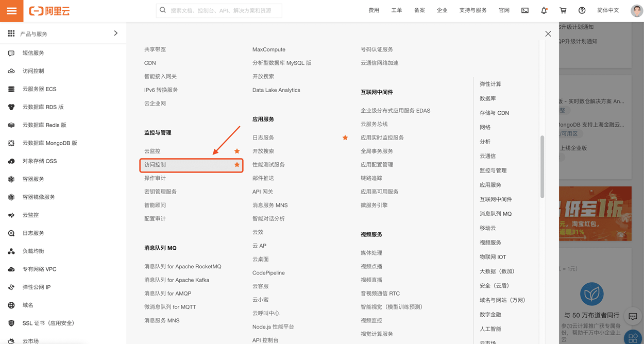Click the SSL 证书 shield sidebar icon
Viewport: 644px width, 344px height.
[11, 323]
